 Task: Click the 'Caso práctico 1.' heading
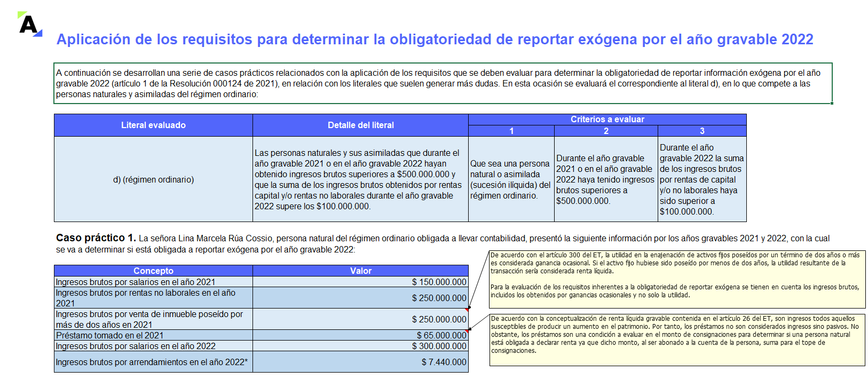click(x=96, y=238)
